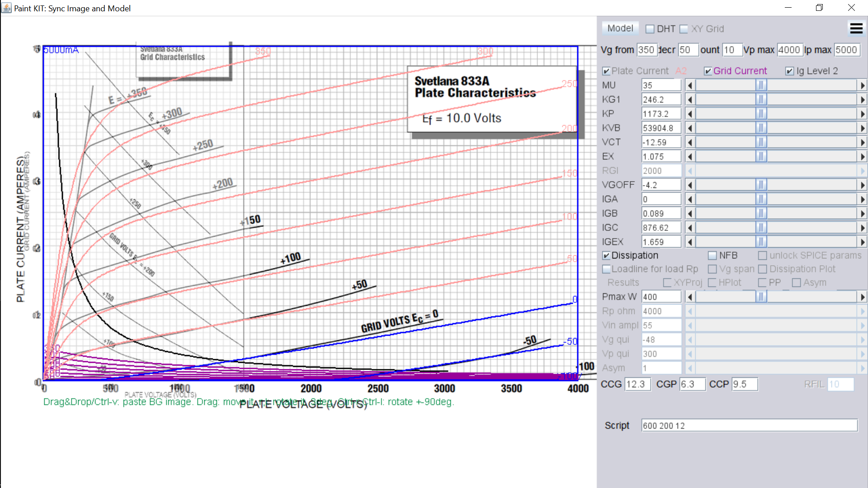Screen dimensions: 868x488
Task: Decrease KG1 with left arrow
Action: point(690,99)
